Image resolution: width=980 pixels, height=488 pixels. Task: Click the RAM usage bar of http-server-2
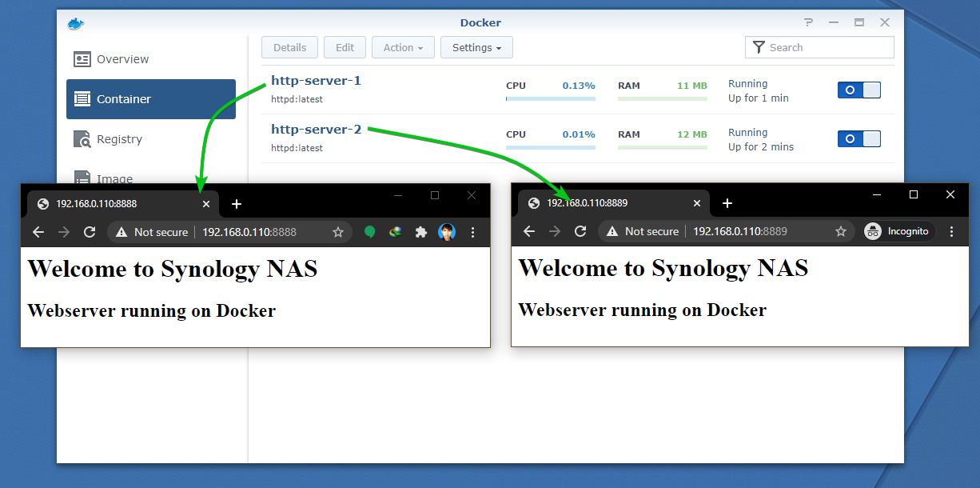[663, 148]
